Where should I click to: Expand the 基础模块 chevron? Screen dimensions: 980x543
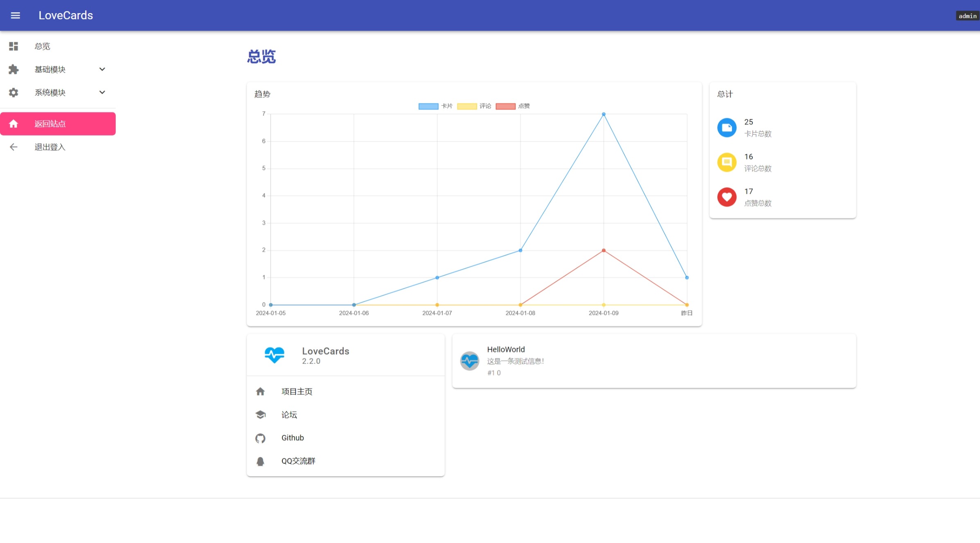[x=102, y=70]
